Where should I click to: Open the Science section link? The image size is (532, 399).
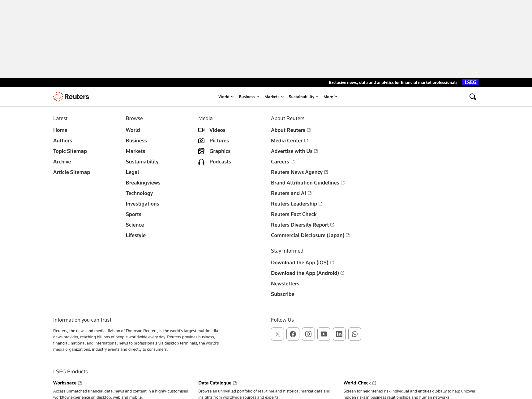click(x=135, y=225)
